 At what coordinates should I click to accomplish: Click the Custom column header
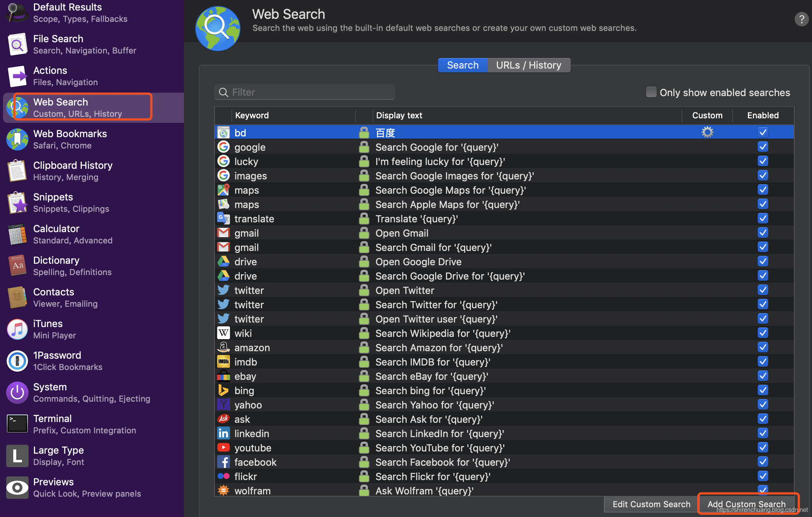point(707,115)
